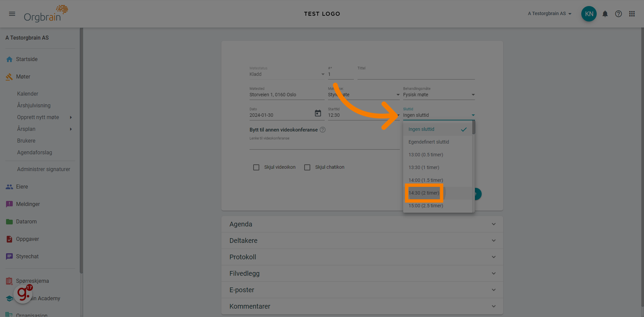The height and width of the screenshot is (317, 644).
Task: Click the Sluttid dropdown list scrollbar
Action: coord(474,127)
